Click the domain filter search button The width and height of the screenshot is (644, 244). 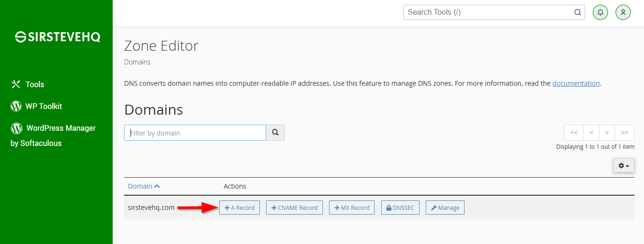coord(275,133)
